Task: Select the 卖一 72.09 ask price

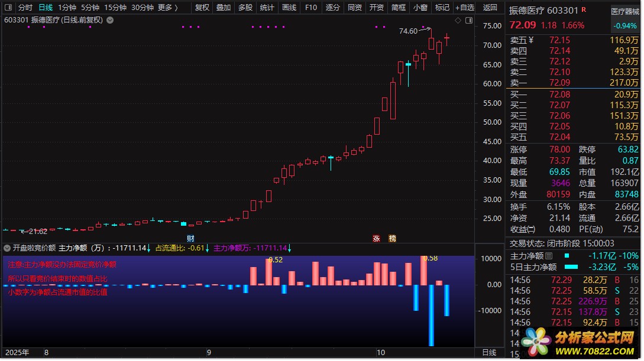Action: [x=560, y=83]
